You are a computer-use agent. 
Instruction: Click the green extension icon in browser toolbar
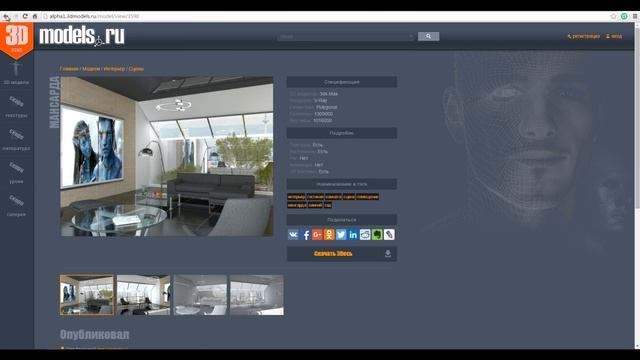pyautogui.click(x=624, y=16)
